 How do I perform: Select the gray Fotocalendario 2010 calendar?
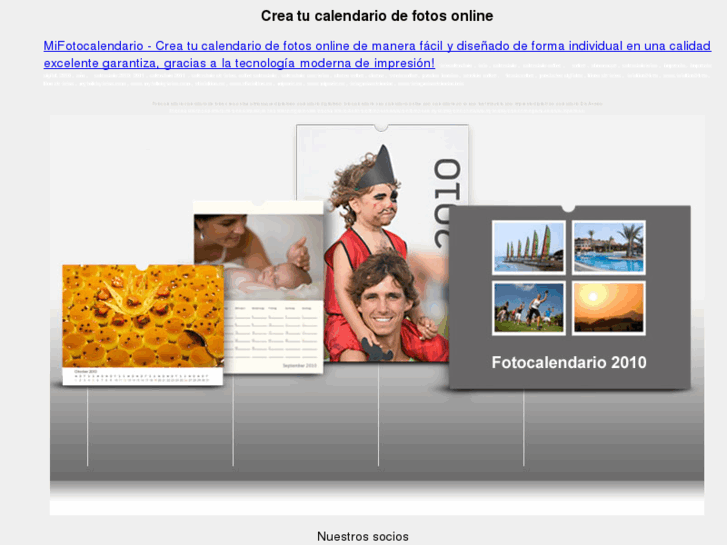(569, 297)
